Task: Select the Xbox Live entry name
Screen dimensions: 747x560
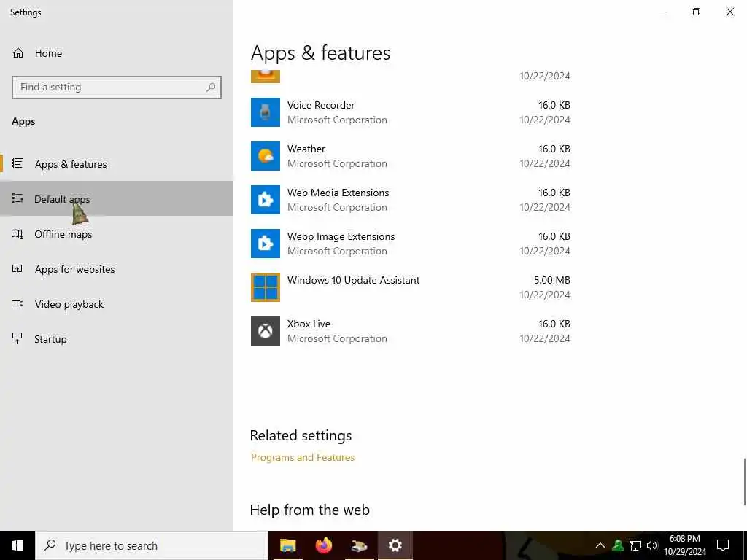Action: point(309,324)
